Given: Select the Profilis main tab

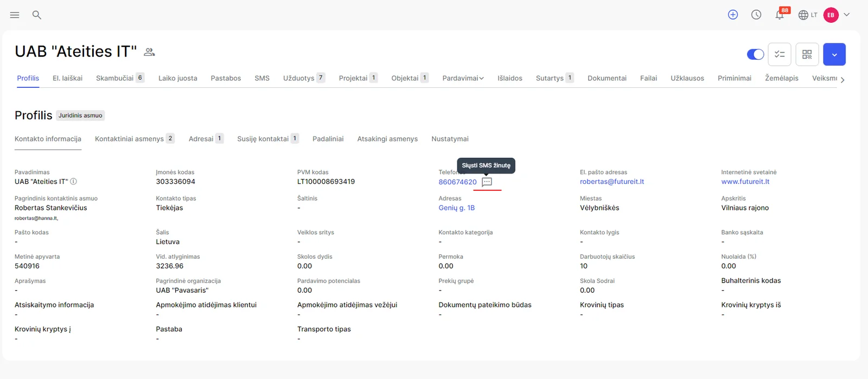Looking at the screenshot, I should click(28, 78).
